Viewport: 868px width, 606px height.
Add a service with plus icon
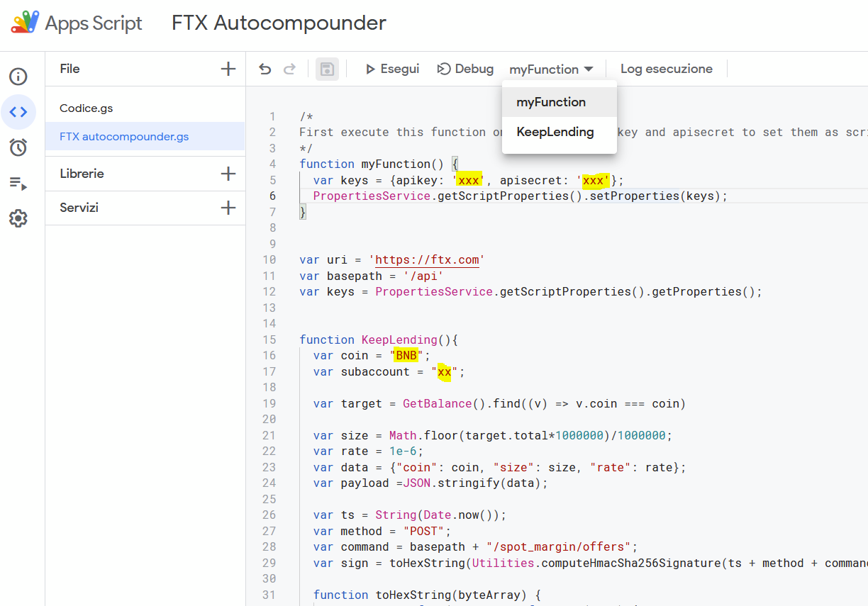point(228,208)
